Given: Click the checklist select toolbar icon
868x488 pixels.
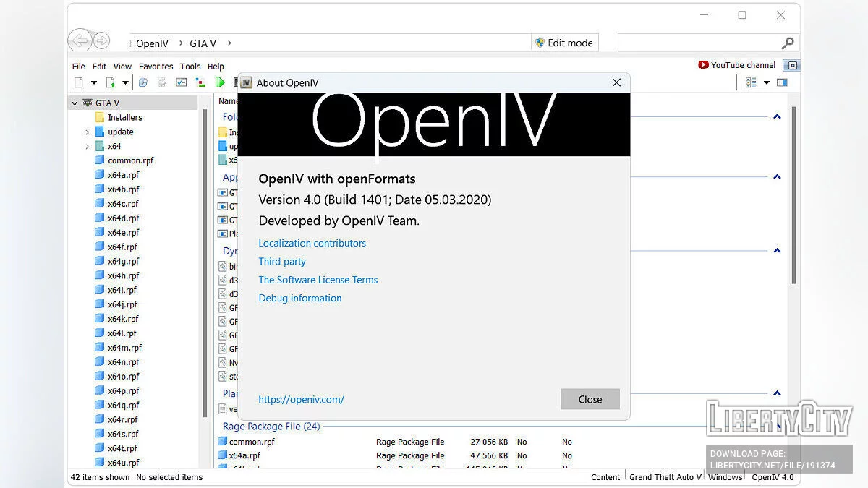Looking at the screenshot, I should tap(182, 82).
